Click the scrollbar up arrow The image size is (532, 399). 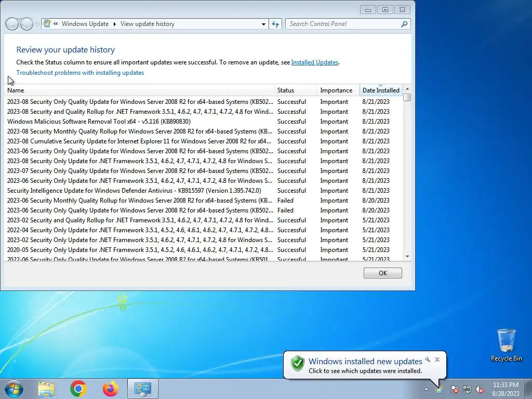407,89
